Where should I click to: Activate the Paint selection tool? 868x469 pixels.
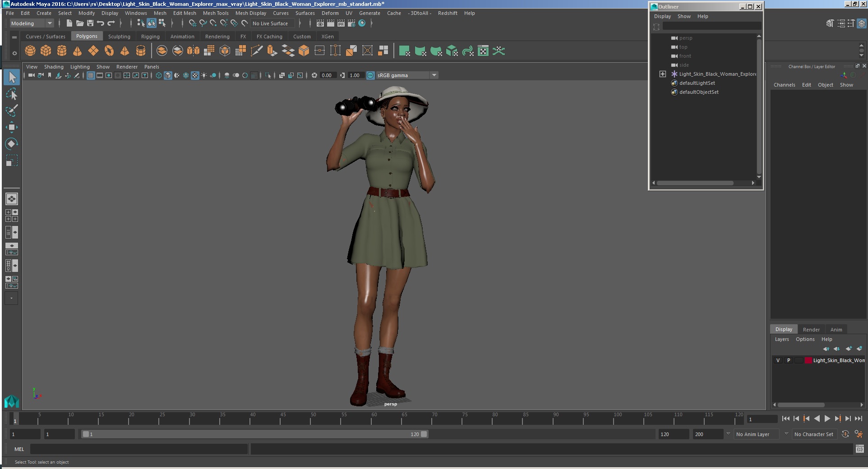(x=12, y=110)
